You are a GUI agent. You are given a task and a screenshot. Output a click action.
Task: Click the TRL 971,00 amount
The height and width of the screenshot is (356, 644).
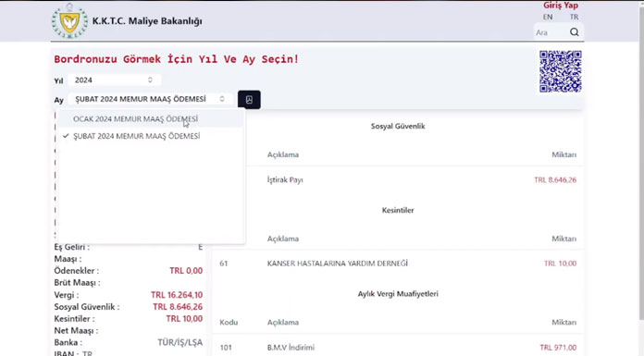pos(558,348)
